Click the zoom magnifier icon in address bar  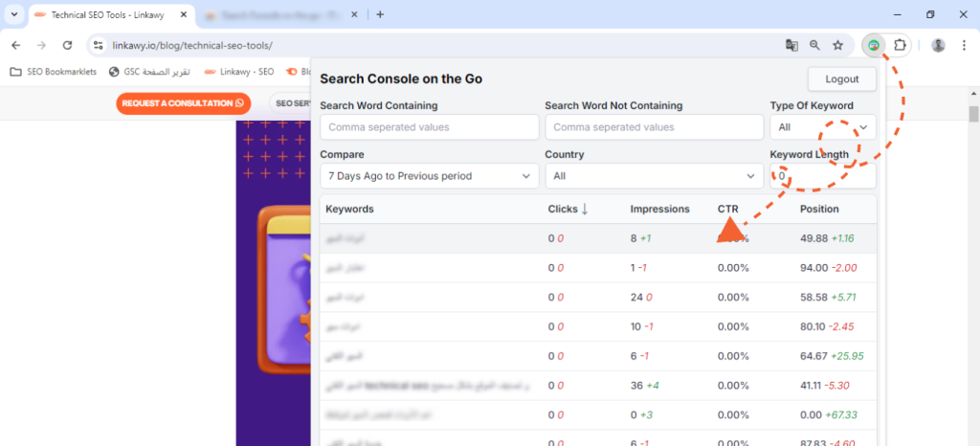point(814,45)
